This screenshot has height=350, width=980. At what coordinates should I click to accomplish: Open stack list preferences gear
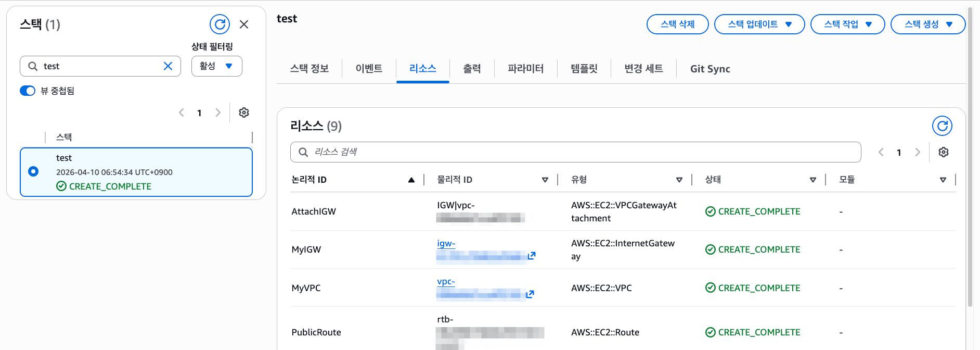click(x=244, y=113)
